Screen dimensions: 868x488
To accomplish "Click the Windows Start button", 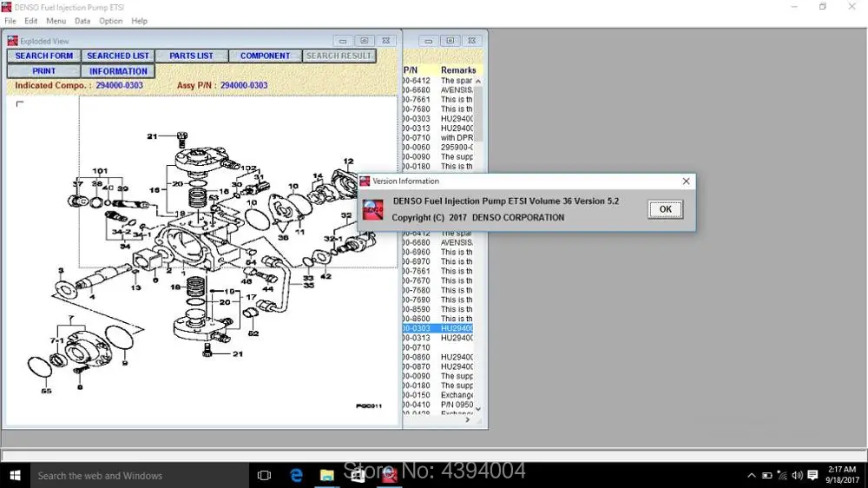I will pyautogui.click(x=15, y=475).
